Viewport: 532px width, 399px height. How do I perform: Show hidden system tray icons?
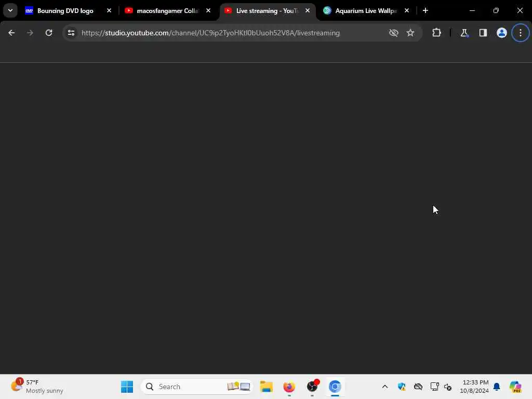tap(385, 387)
